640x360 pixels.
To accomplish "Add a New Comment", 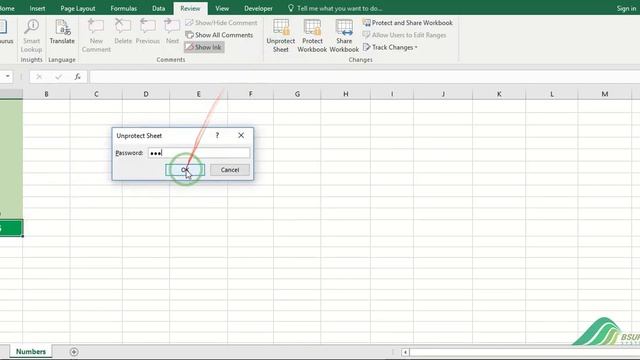I will tap(96, 36).
